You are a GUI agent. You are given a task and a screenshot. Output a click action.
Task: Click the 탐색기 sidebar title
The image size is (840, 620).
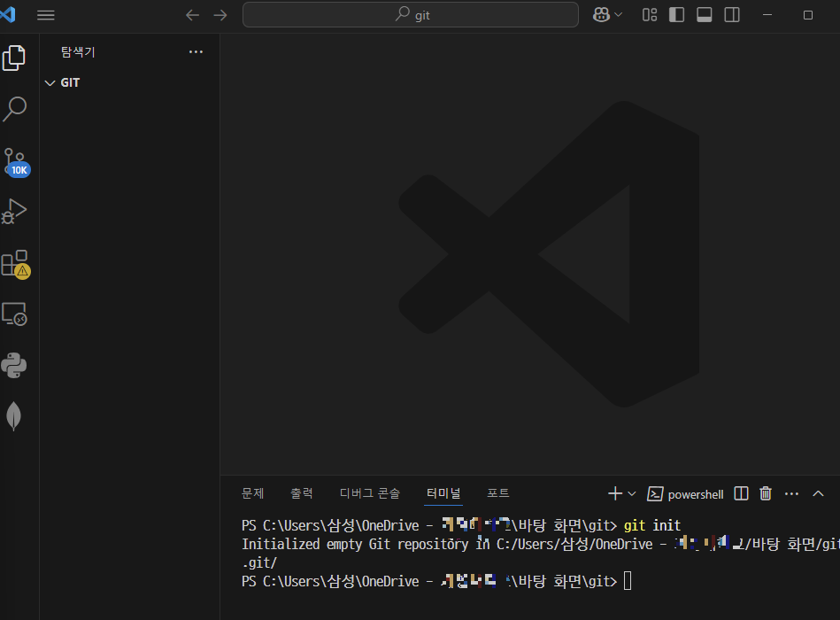click(x=78, y=52)
